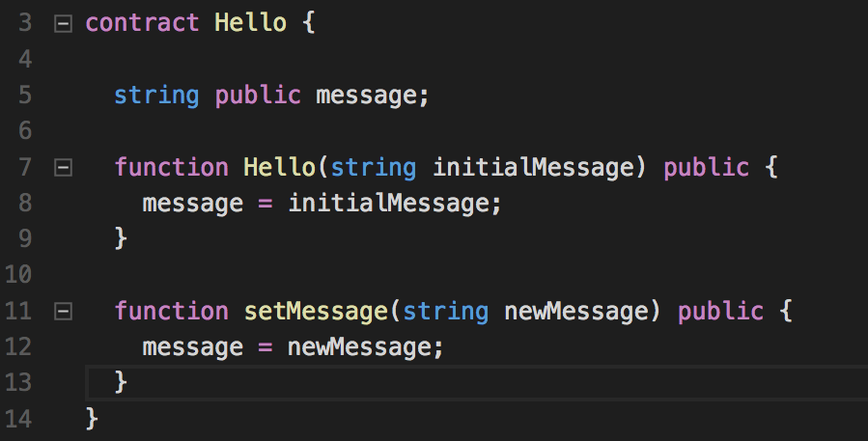
Task: Click the newMessage parameter on line 11
Action: pyautogui.click(x=576, y=312)
